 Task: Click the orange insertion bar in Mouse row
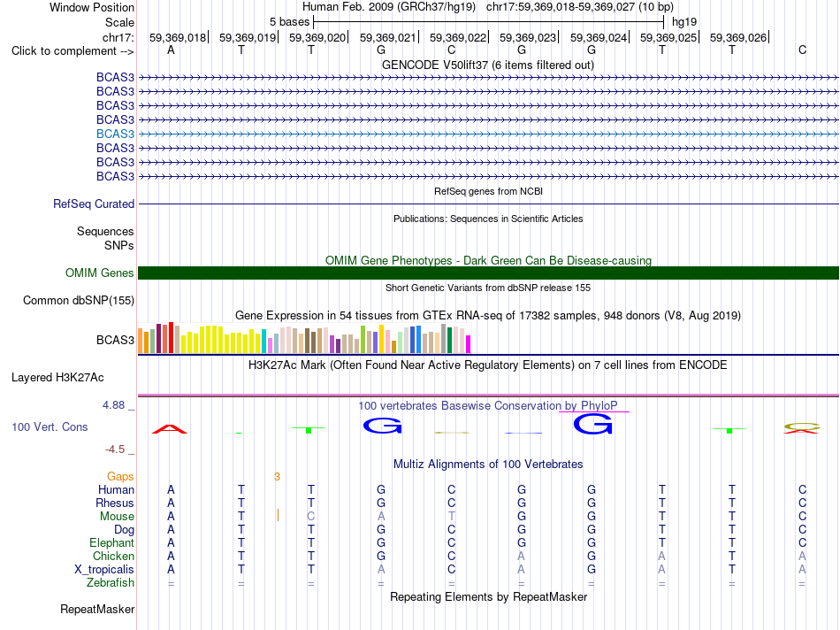tap(278, 515)
